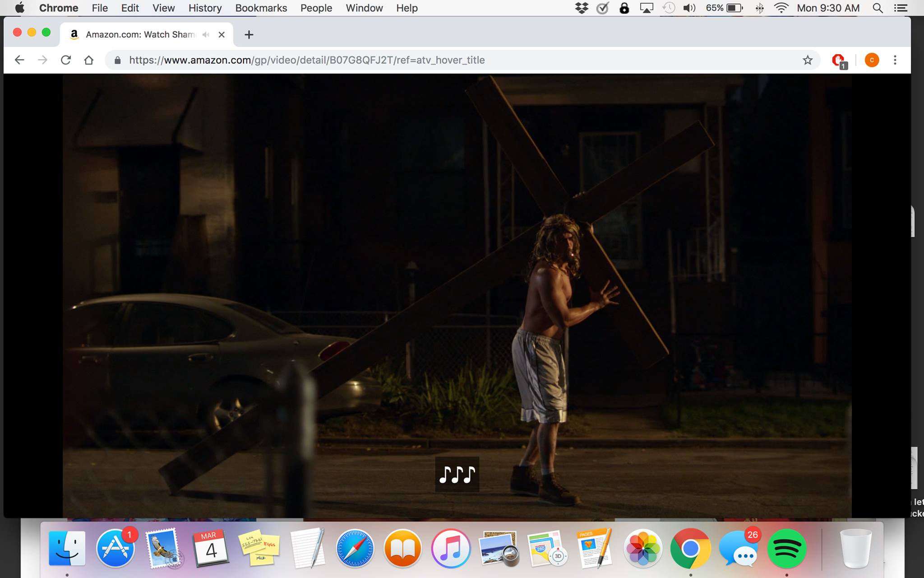Image resolution: width=924 pixels, height=578 pixels.
Task: Open the Bluetooth menu bar icon
Action: 759,8
